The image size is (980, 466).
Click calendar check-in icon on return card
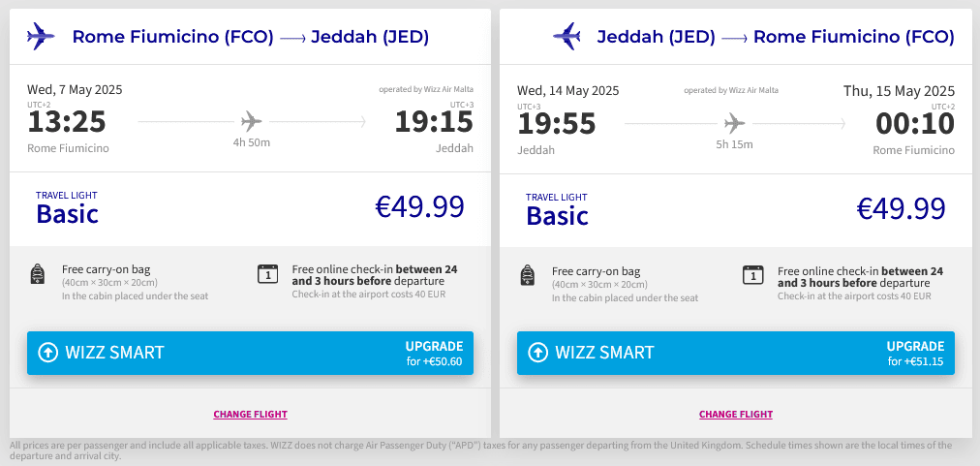752,274
